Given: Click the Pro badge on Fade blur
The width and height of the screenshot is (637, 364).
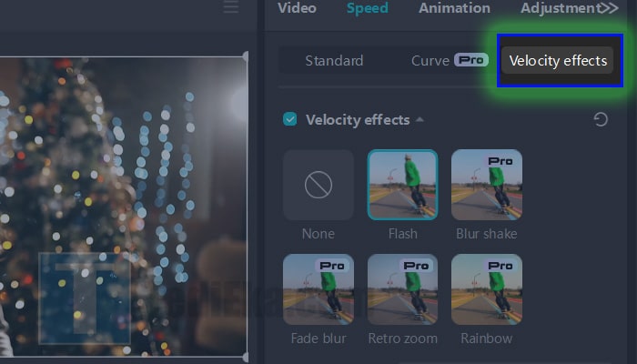Looking at the screenshot, I should (332, 266).
